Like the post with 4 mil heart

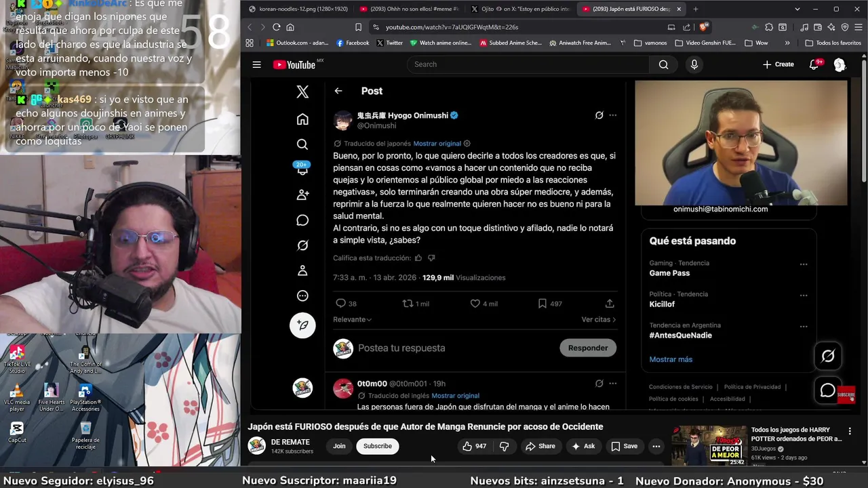click(x=475, y=304)
